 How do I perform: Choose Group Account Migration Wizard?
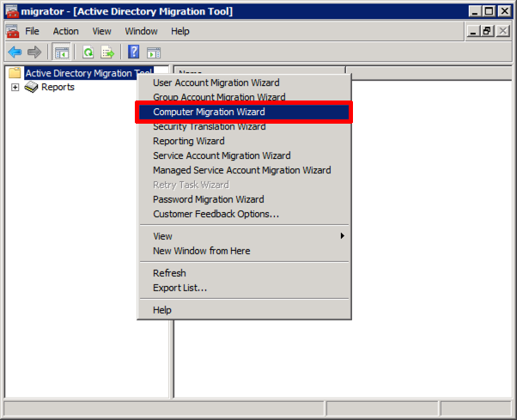[244, 96]
